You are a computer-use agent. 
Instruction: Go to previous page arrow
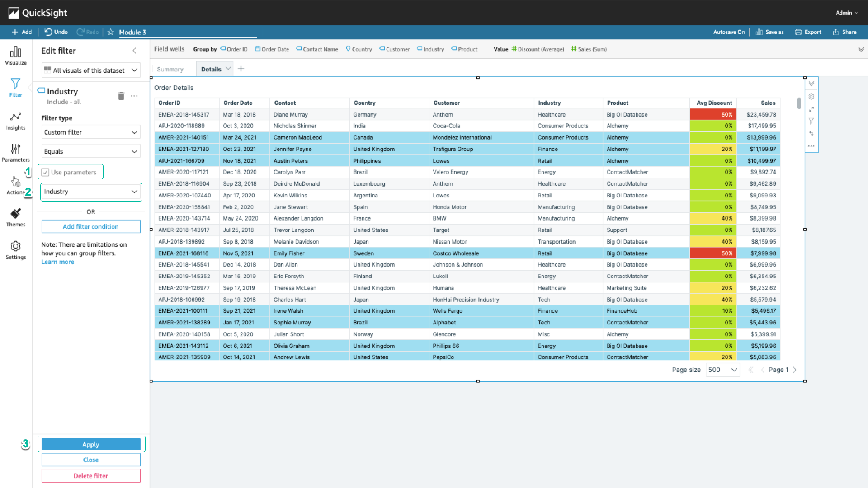tap(763, 370)
